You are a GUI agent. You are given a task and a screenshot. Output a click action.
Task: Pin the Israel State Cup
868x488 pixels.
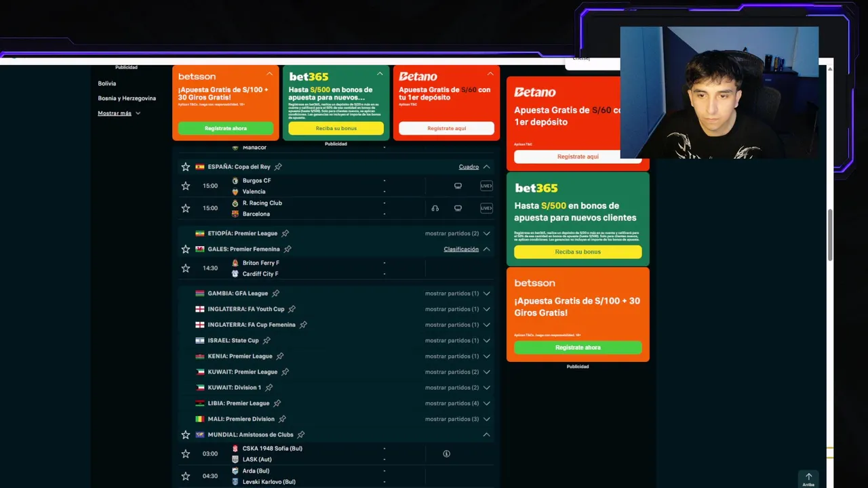point(267,340)
